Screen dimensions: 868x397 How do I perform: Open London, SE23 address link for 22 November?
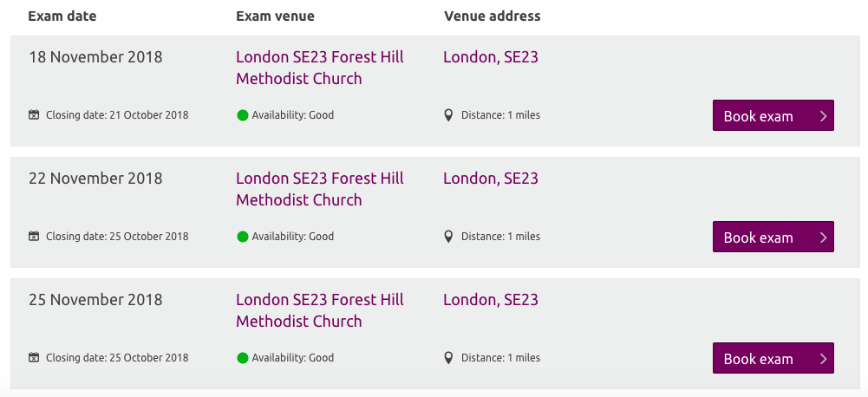491,179
